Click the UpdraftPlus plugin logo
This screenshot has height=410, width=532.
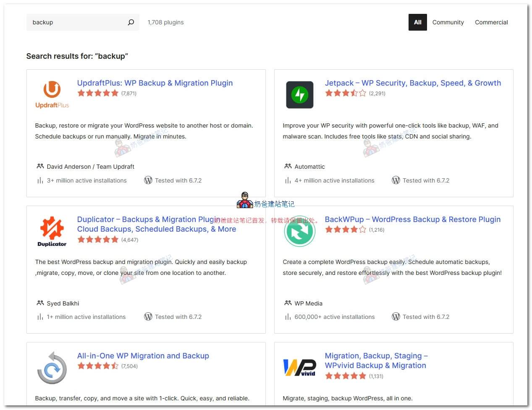tap(52, 94)
